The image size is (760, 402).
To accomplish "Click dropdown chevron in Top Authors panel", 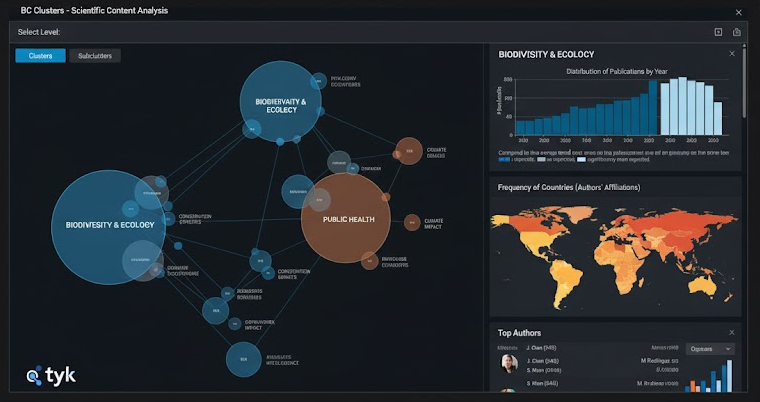I will pyautogui.click(x=726, y=349).
